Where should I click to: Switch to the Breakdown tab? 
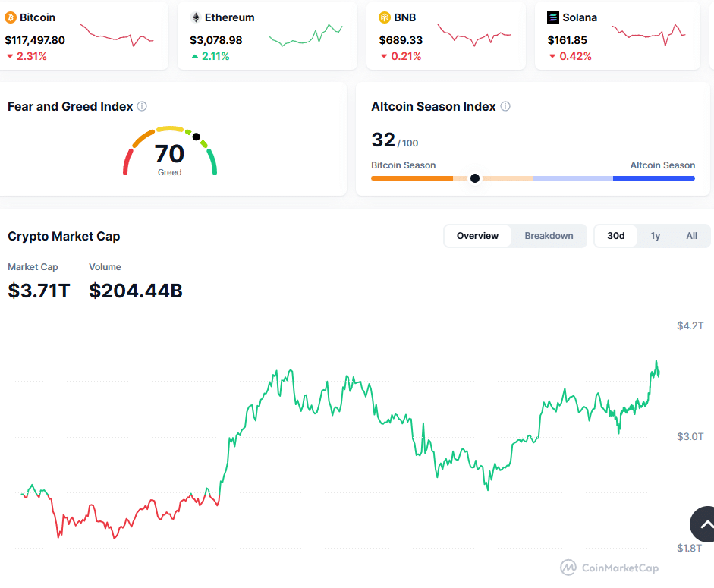(549, 236)
